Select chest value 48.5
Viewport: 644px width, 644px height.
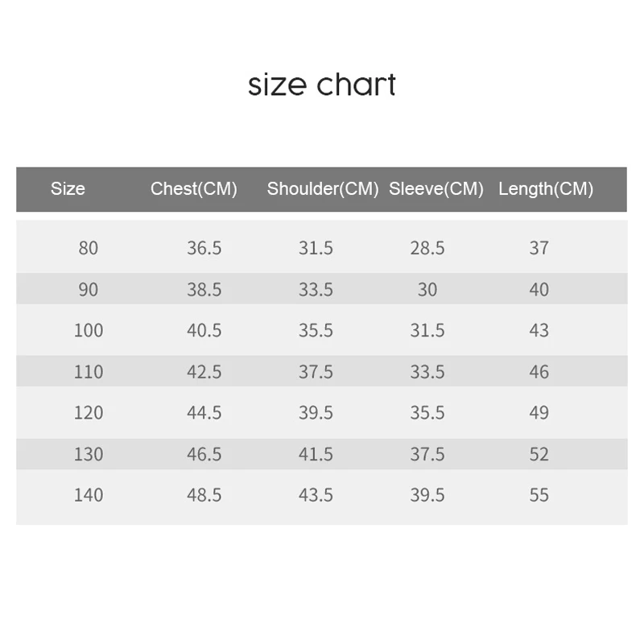(204, 495)
